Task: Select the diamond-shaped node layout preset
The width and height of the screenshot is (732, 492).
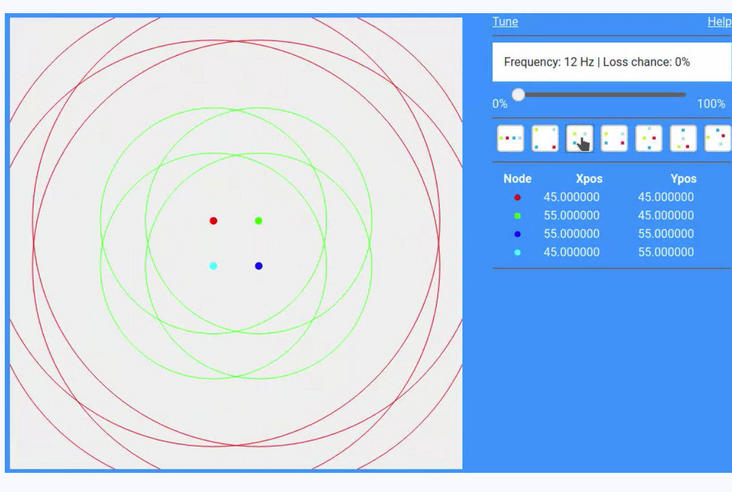Action: pyautogui.click(x=648, y=138)
